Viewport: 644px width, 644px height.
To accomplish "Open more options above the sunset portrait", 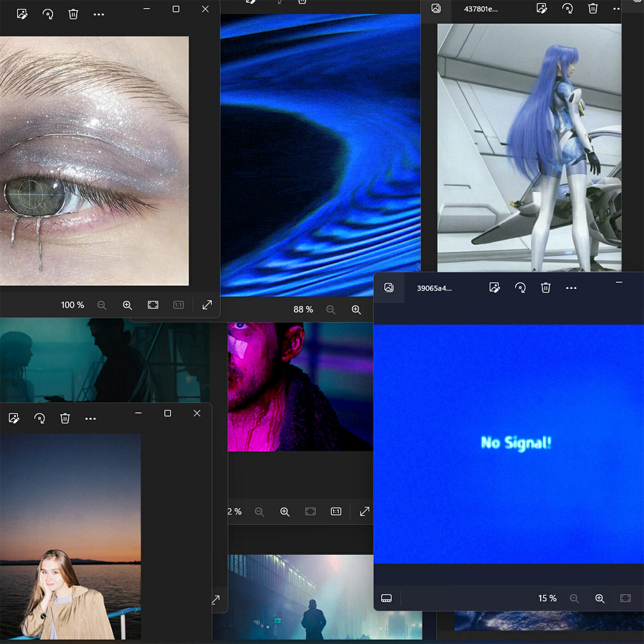I will pos(91,419).
